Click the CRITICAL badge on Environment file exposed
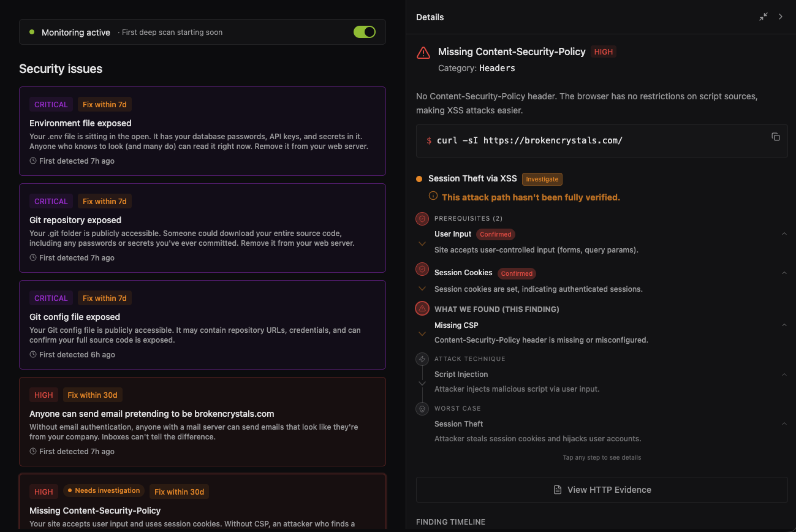796x532 pixels. pyautogui.click(x=51, y=104)
